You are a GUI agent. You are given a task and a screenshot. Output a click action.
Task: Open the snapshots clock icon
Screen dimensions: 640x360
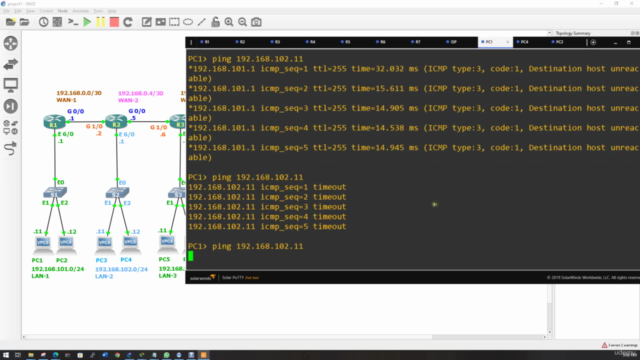click(x=43, y=22)
